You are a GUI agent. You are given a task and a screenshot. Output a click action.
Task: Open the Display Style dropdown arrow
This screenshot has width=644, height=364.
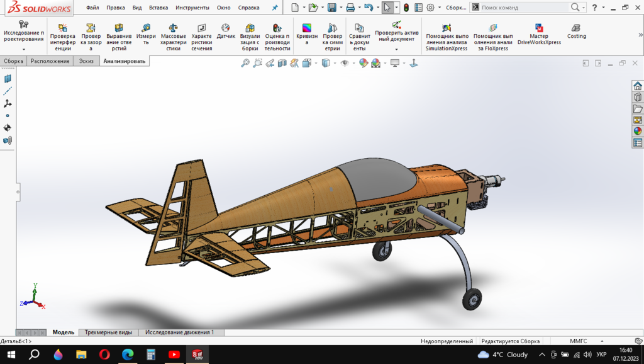(336, 63)
